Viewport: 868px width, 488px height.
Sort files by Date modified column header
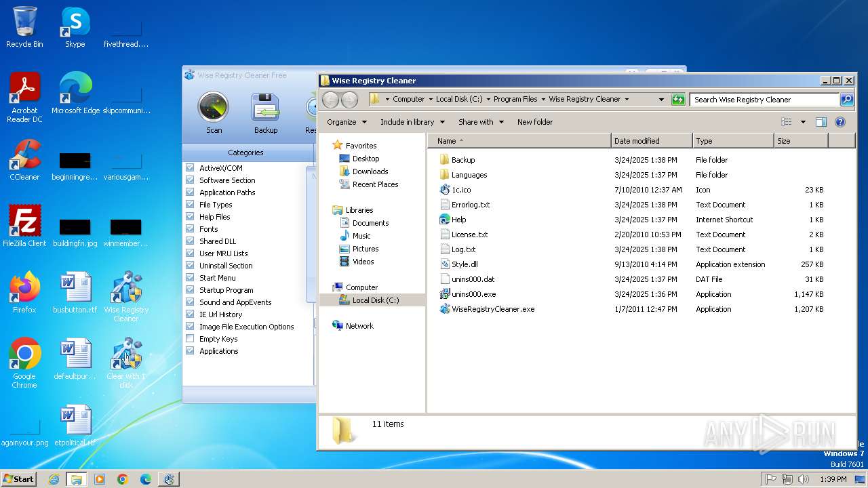pyautogui.click(x=652, y=141)
